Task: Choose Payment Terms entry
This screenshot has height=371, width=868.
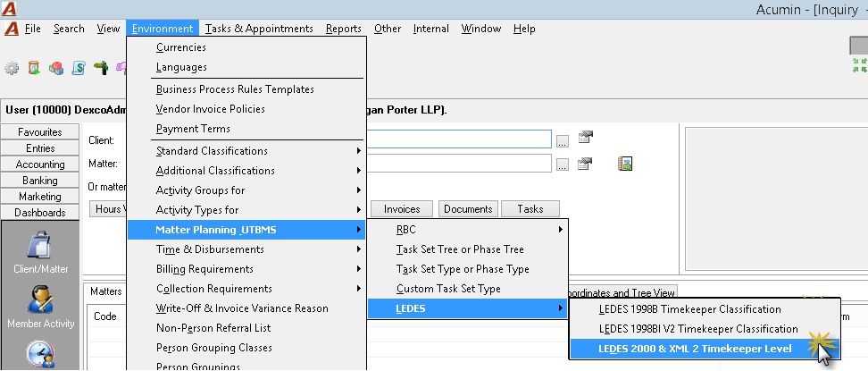Action: [246, 129]
